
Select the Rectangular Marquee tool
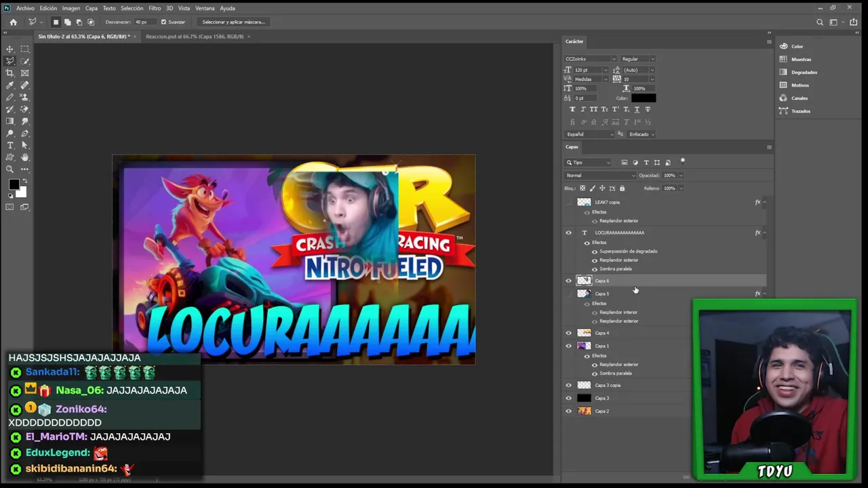click(x=25, y=49)
